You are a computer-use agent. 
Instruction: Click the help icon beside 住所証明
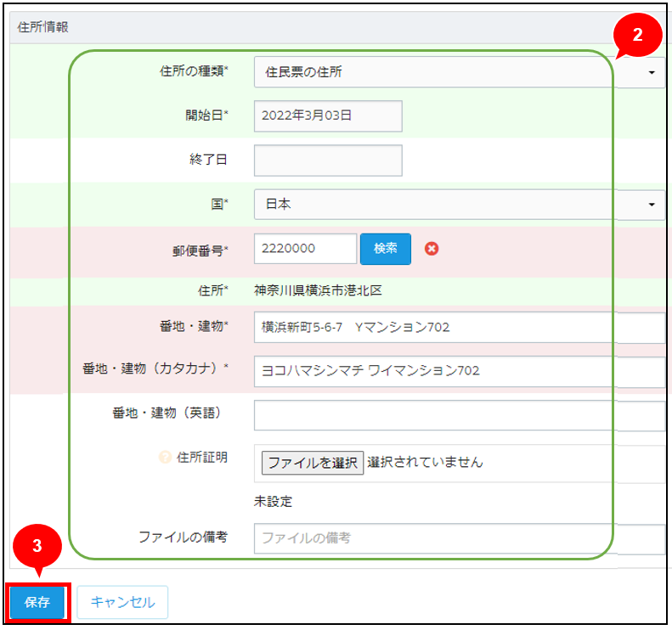(165, 458)
